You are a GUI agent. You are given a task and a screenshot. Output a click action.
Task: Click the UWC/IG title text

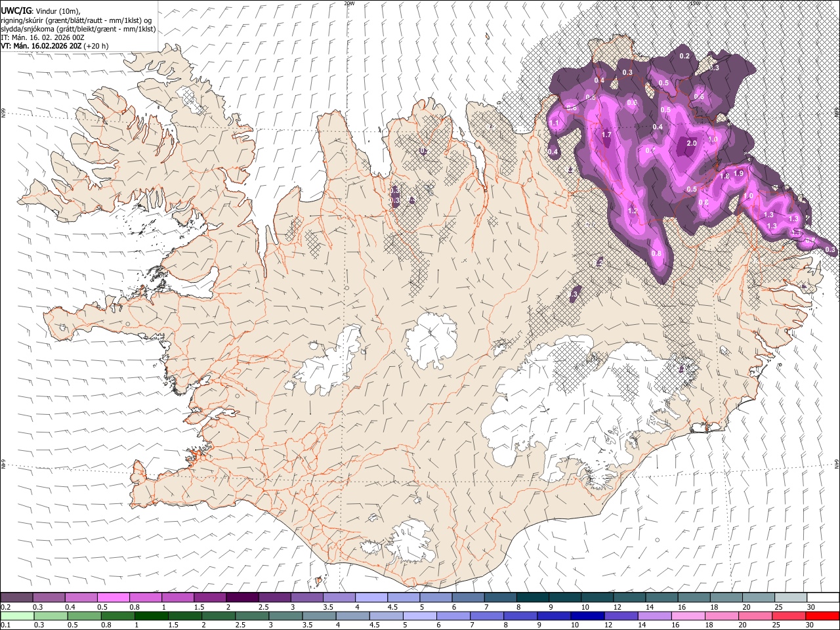point(15,10)
